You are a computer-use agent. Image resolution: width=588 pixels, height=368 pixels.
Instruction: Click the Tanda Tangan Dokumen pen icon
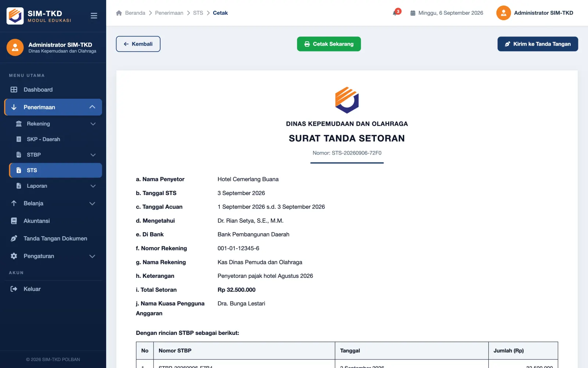pos(14,238)
